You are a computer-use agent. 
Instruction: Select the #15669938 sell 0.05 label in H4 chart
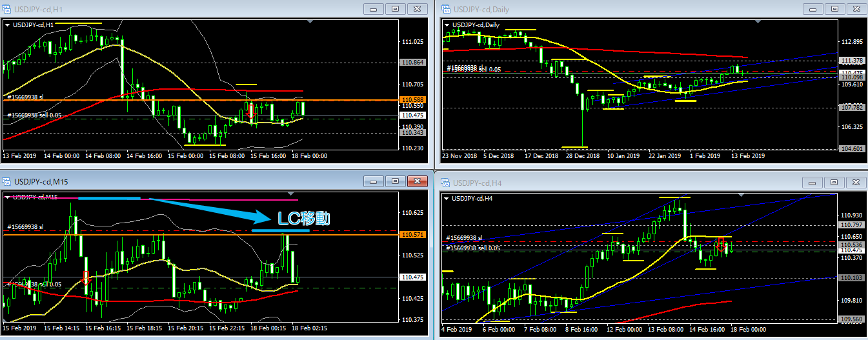pyautogui.click(x=474, y=248)
